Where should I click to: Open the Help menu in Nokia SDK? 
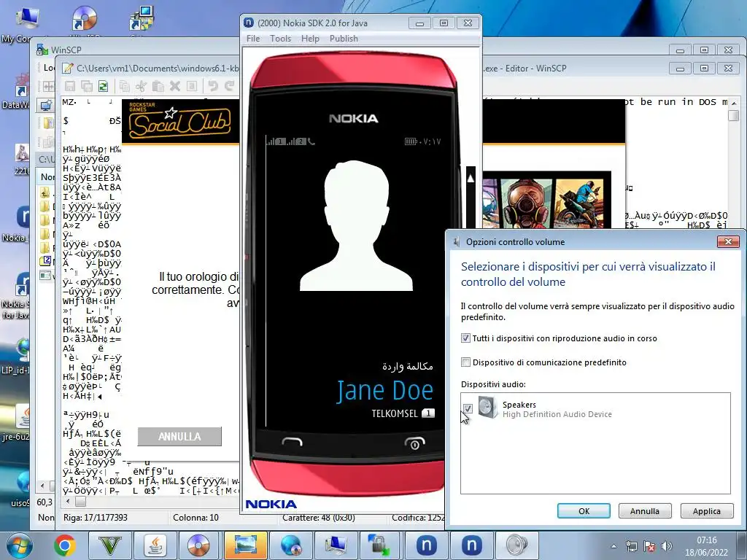(x=310, y=39)
